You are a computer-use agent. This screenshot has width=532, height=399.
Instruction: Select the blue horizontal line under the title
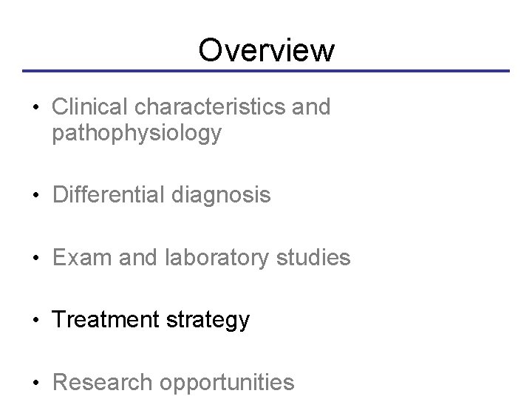pos(266,71)
